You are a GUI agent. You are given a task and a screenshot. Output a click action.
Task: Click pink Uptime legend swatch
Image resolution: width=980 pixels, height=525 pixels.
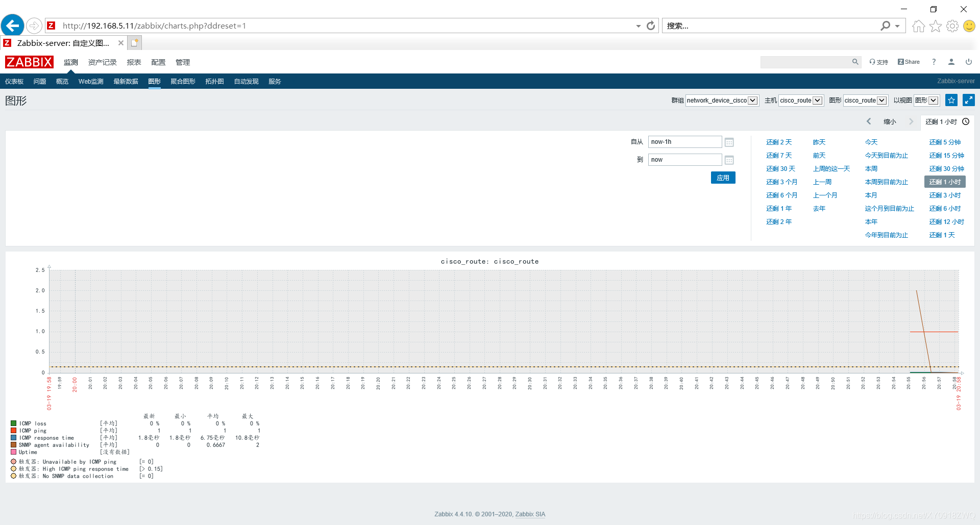click(x=14, y=452)
